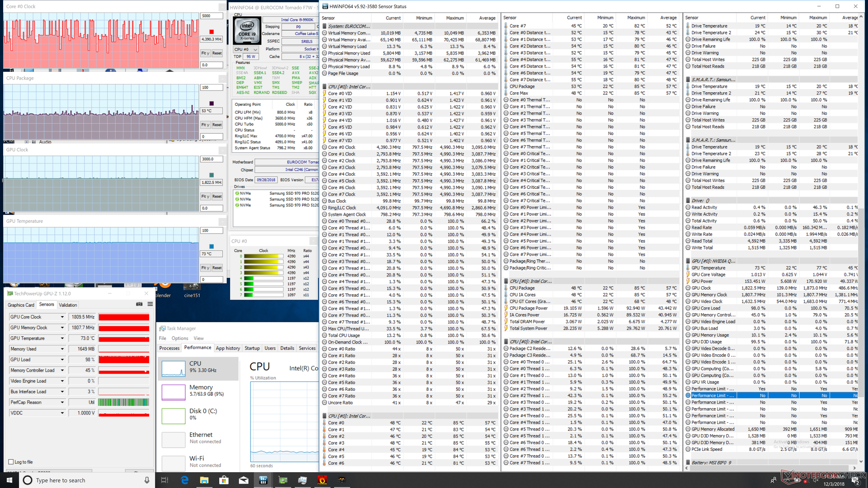
Task: Switch to the HWiNFO taskbar icon
Action: click(x=264, y=480)
